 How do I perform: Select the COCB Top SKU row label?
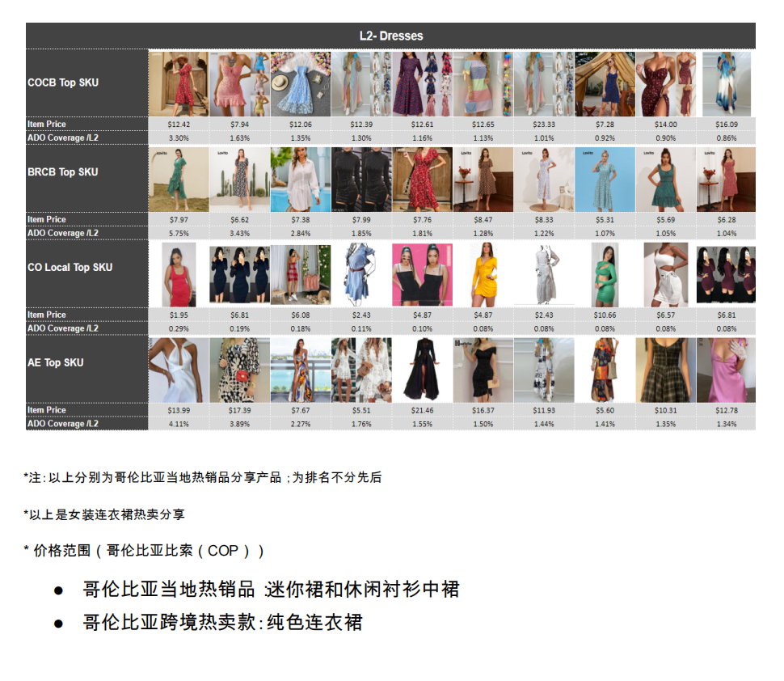point(63,82)
